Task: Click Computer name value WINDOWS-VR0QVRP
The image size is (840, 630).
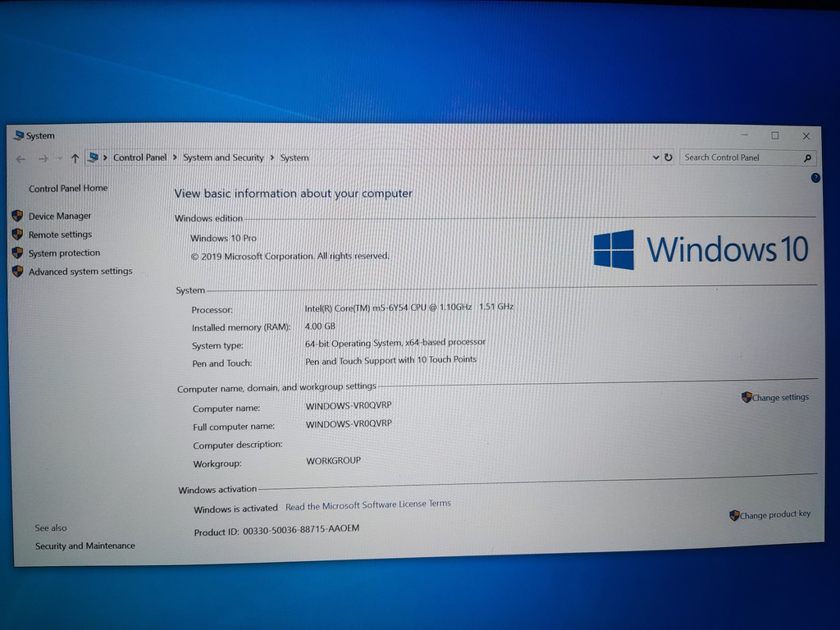Action: 348,405
